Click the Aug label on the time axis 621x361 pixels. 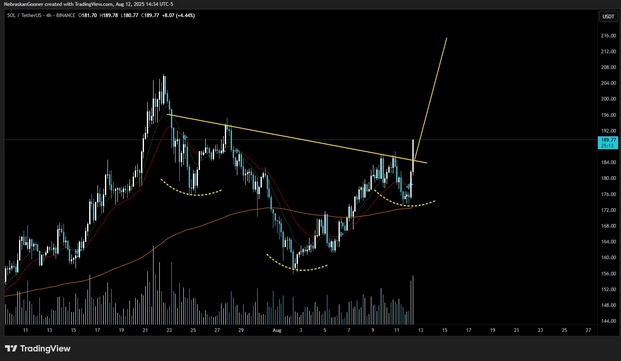(277, 330)
